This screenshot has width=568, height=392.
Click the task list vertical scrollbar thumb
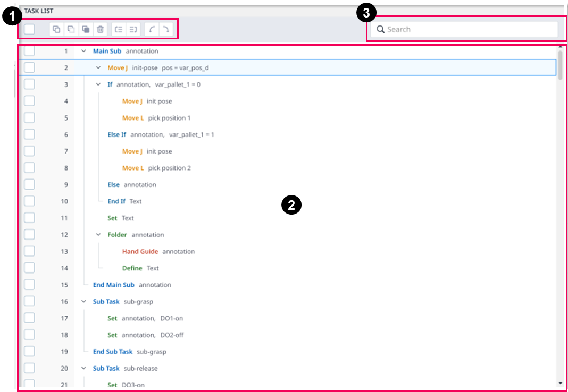point(560,65)
